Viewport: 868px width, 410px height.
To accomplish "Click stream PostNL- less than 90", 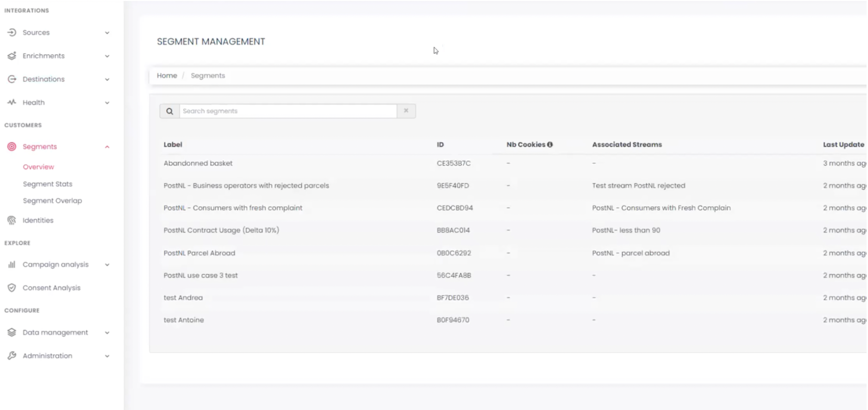I will (626, 230).
